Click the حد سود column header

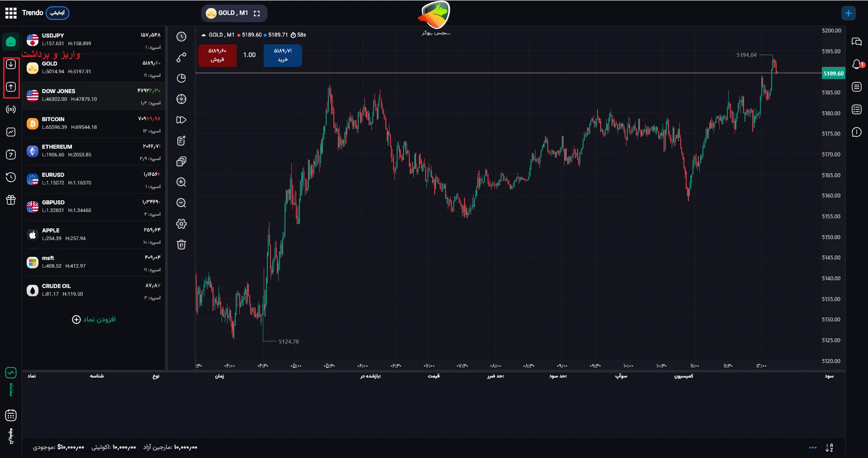[558, 376]
